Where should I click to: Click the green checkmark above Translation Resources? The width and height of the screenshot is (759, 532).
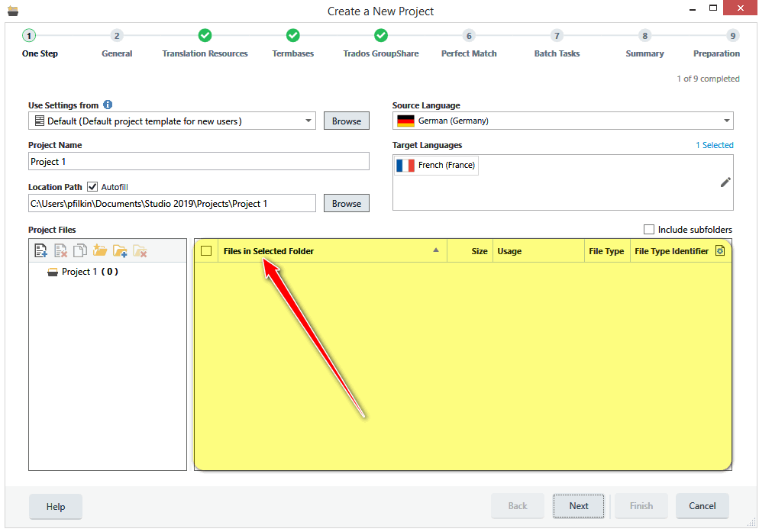pos(205,35)
